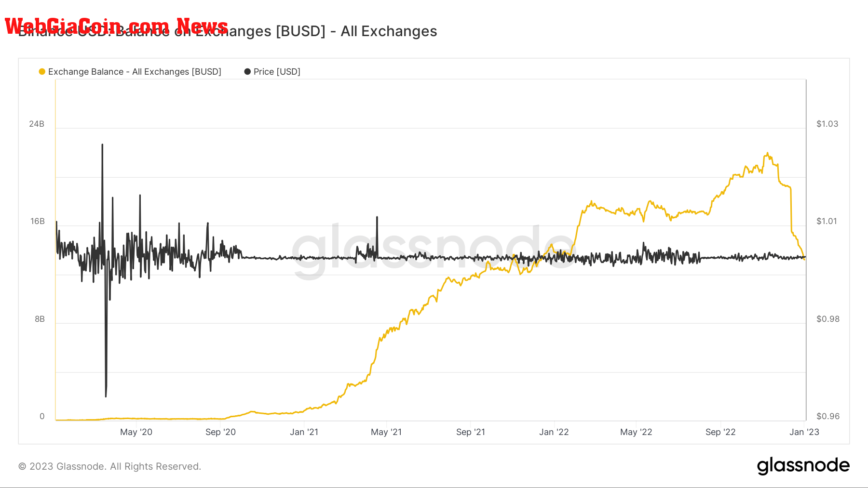Screen dimensions: 868x488
Task: Click the 16B left axis label
Action: (x=38, y=221)
